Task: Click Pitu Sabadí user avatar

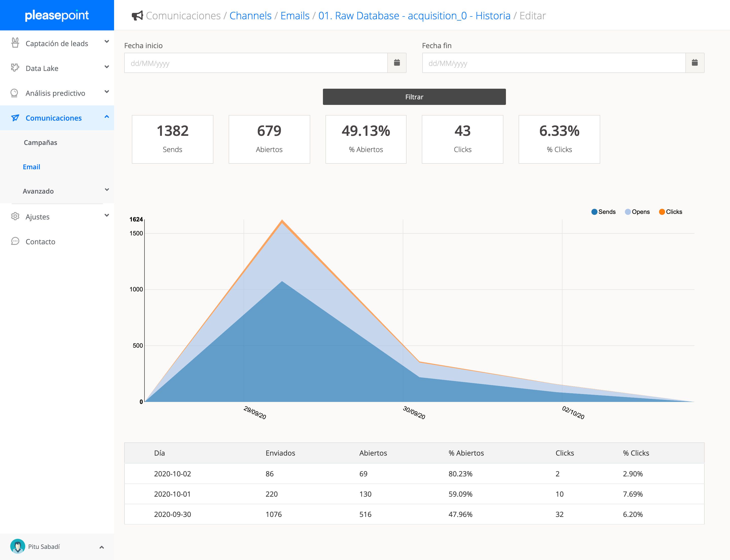Action: [x=17, y=546]
